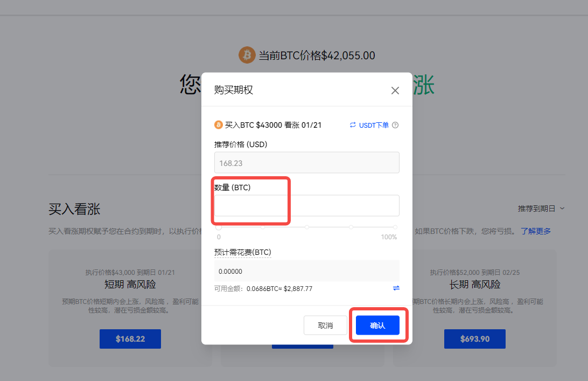Viewport: 588px width, 381px height.
Task: Select the $168.22 short-term option price
Action: click(130, 339)
